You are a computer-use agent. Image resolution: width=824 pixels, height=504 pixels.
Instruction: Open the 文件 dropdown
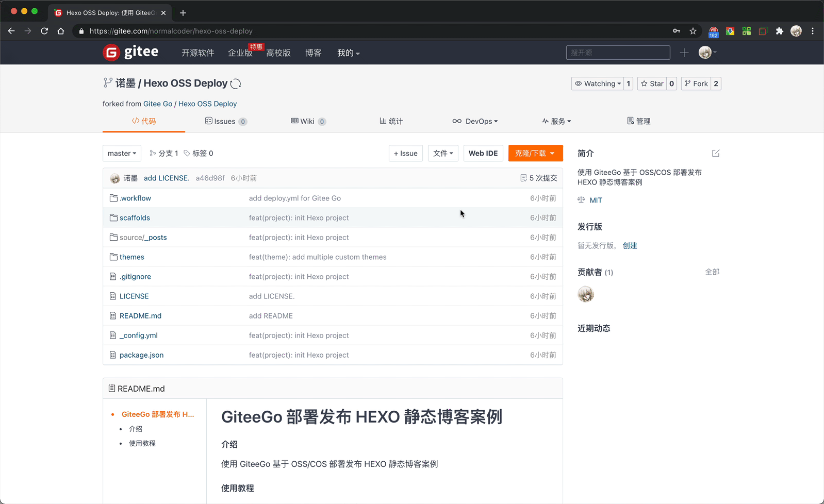point(443,153)
